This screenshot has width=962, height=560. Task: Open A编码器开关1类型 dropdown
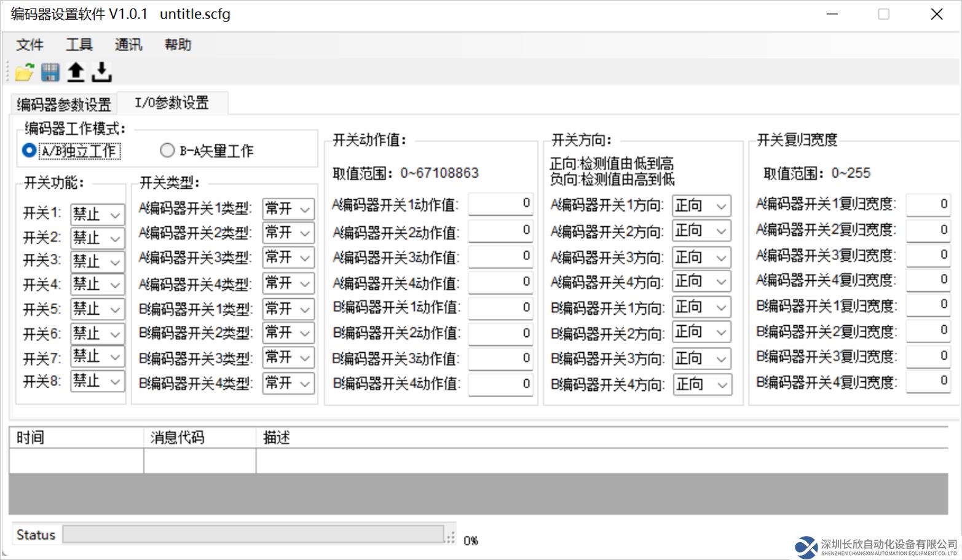point(288,209)
